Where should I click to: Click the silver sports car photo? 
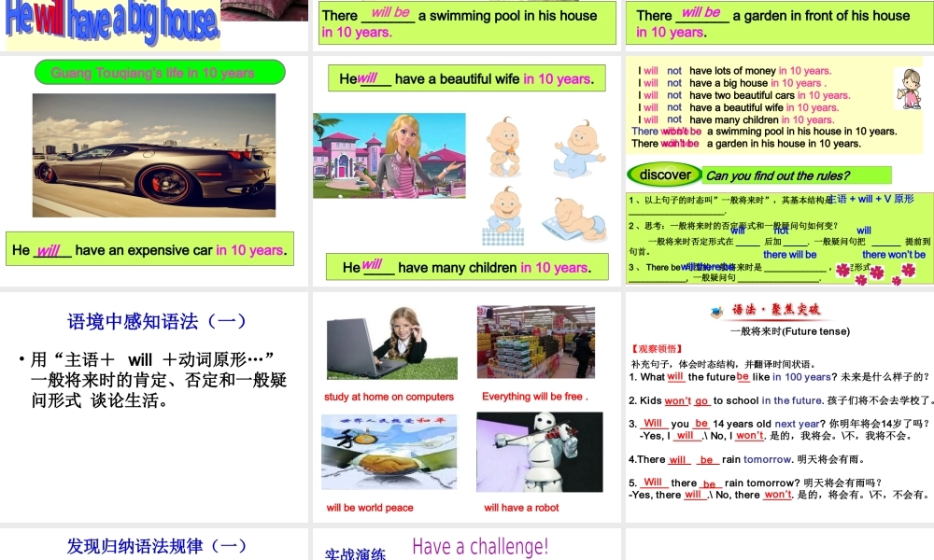[154, 155]
